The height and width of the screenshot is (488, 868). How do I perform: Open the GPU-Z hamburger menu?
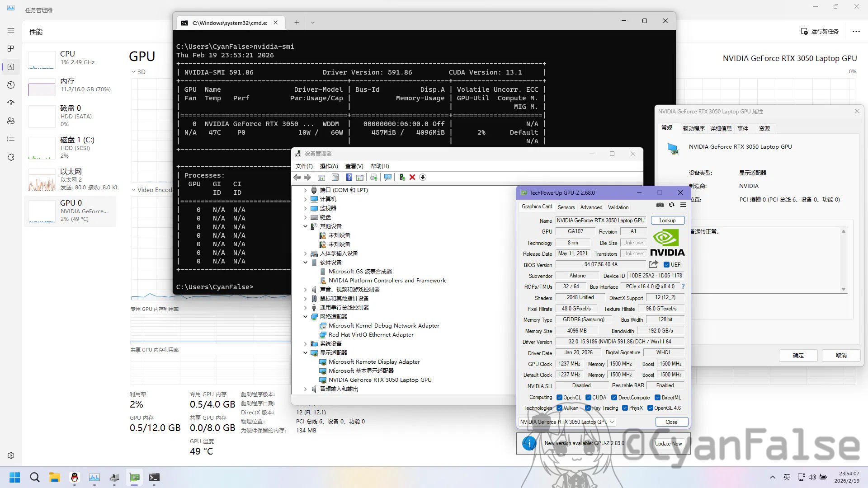(x=683, y=205)
